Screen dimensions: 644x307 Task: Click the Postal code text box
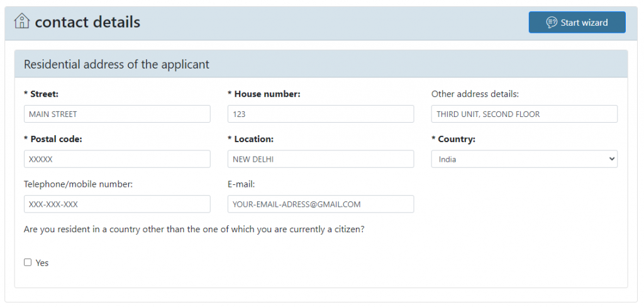coord(117,159)
